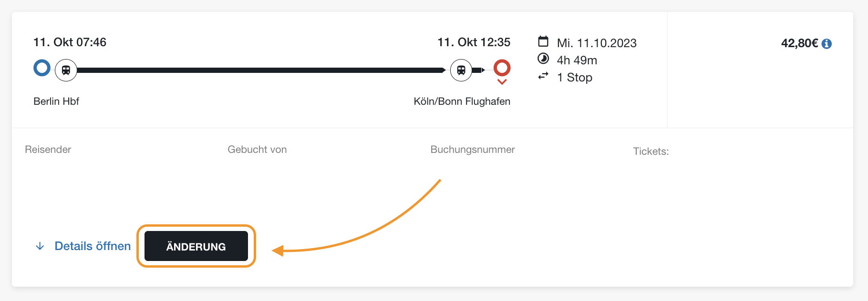868x301 pixels.
Task: Click the blue origin station circle
Action: (x=42, y=68)
